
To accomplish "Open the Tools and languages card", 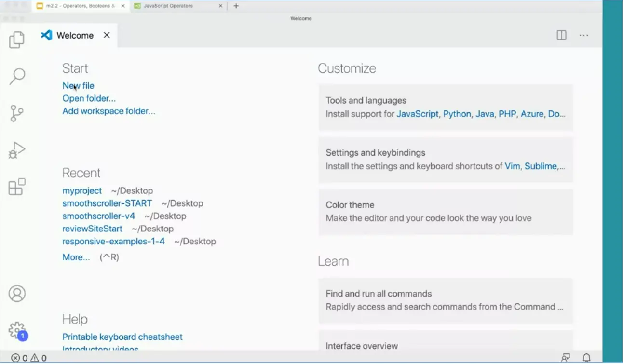I will pyautogui.click(x=446, y=108).
